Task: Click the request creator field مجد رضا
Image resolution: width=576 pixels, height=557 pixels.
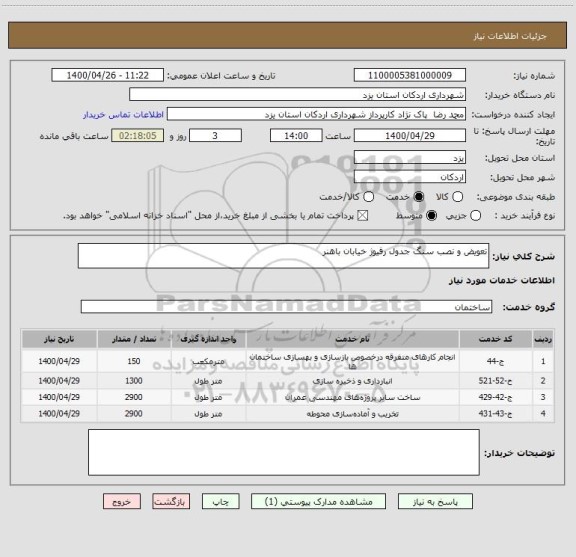Action: tap(316, 114)
